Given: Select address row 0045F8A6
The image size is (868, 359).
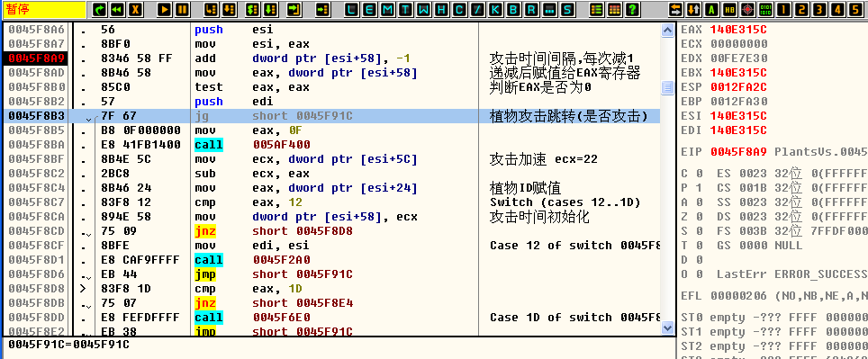Looking at the screenshot, I should [x=37, y=30].
